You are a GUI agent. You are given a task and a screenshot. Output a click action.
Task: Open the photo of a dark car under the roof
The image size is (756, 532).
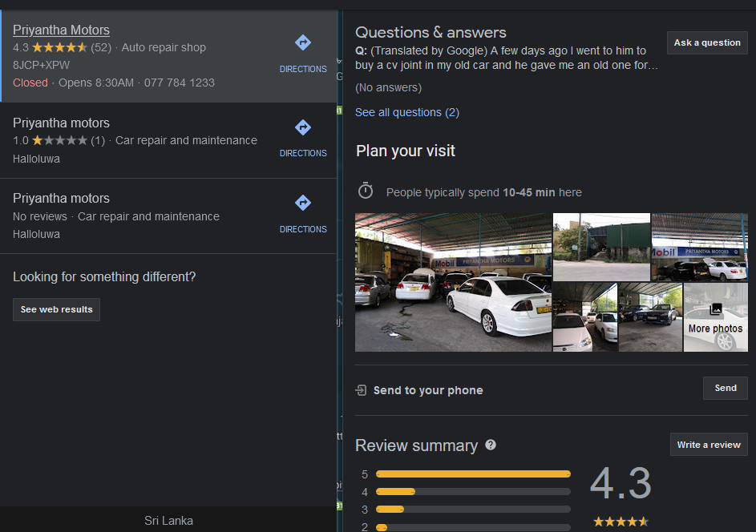[x=650, y=317]
